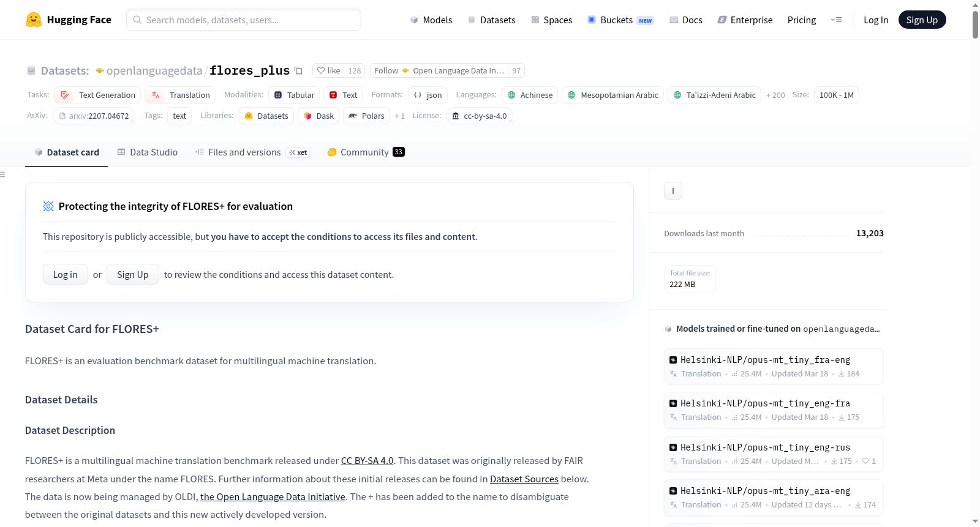Expand the + 1 more libraries
Image resolution: width=980 pixels, height=527 pixels.
[399, 116]
